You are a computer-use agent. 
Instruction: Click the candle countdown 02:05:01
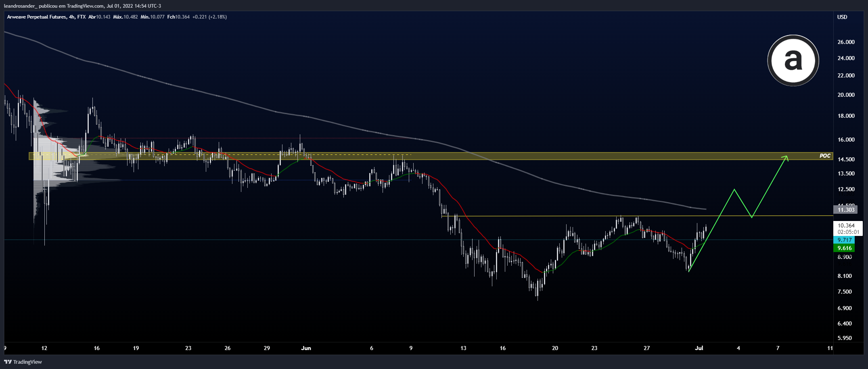click(848, 232)
